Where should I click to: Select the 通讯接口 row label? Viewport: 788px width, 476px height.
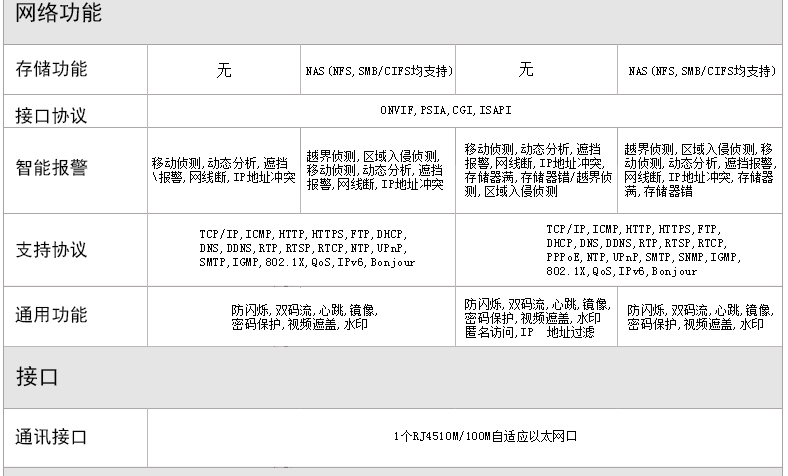pyautogui.click(x=51, y=436)
